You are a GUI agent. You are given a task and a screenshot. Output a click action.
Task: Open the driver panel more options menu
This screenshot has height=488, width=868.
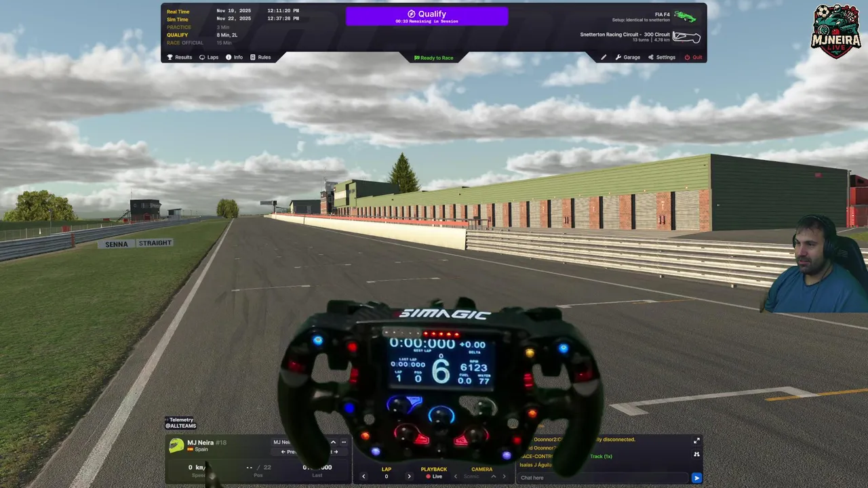[344, 442]
